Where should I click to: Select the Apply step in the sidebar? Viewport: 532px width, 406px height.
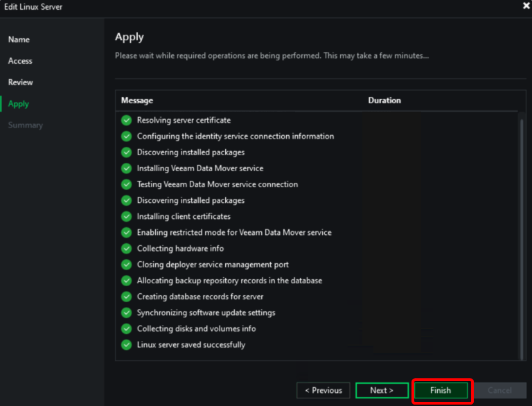[19, 104]
